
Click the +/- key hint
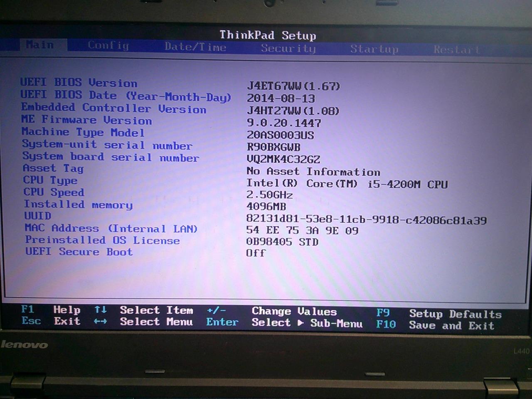[216, 310]
